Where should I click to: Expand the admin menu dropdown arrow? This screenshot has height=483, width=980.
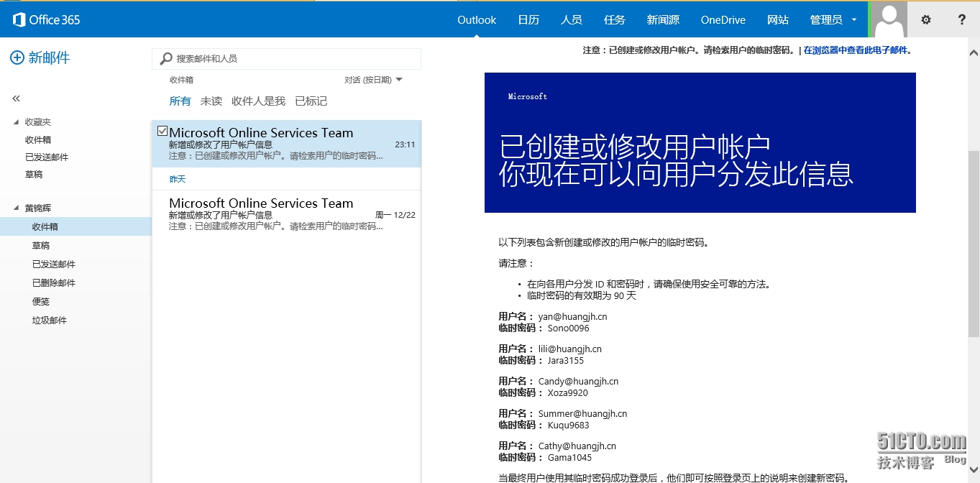(x=854, y=20)
